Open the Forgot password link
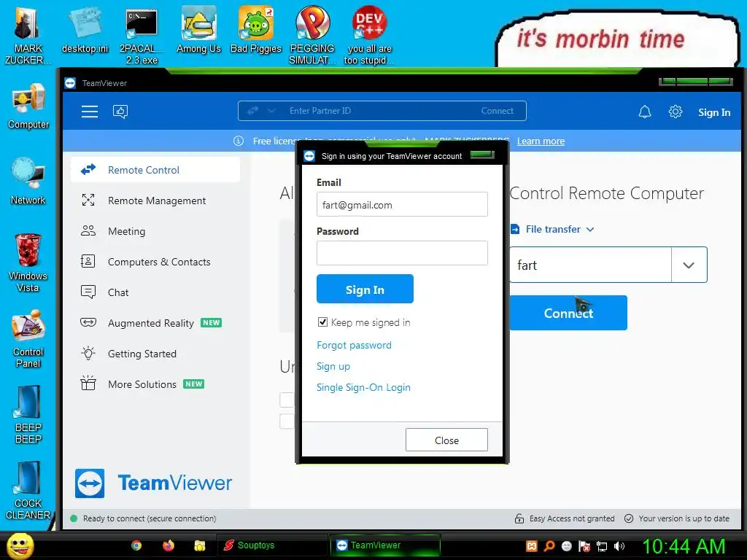This screenshot has height=560, width=747. pos(354,345)
